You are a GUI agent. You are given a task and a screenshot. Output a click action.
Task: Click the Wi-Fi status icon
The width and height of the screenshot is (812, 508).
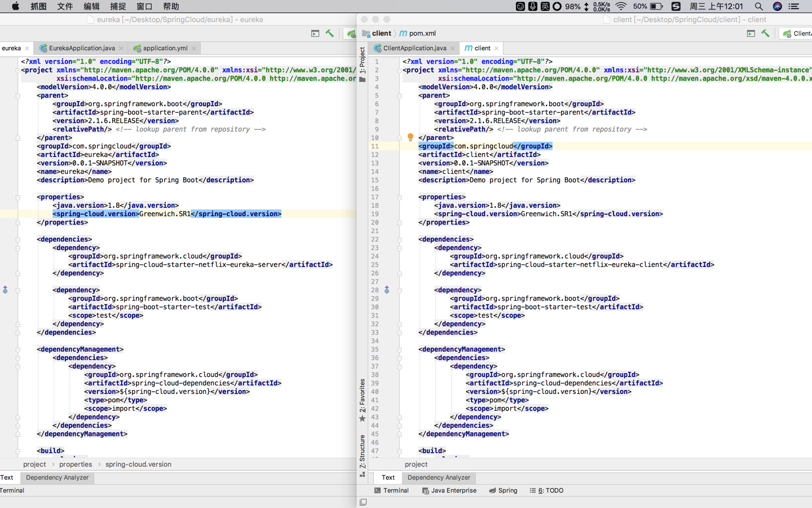(621, 6)
